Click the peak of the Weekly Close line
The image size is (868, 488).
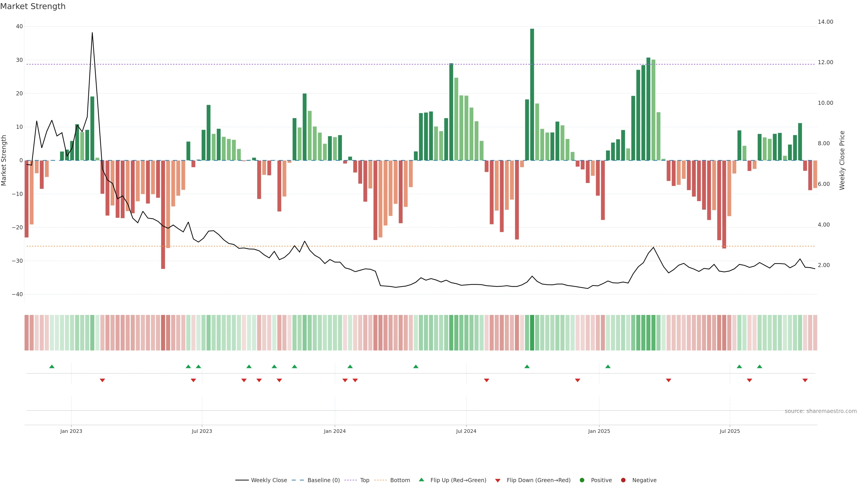click(92, 33)
